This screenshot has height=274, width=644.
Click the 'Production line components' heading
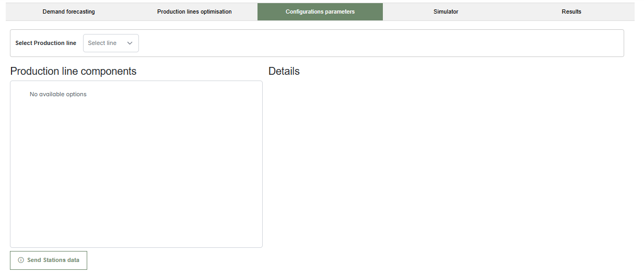(73, 71)
